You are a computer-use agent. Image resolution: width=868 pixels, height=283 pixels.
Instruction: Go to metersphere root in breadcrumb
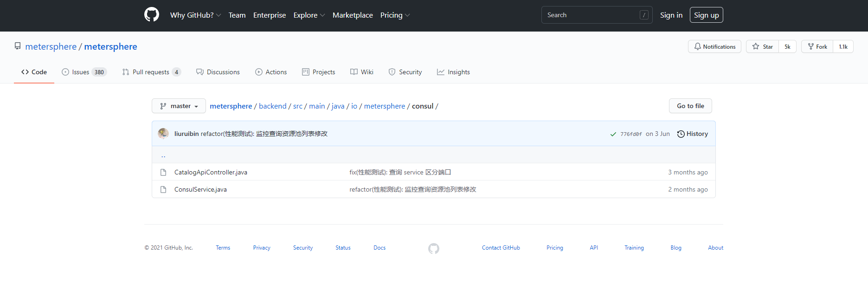coord(231,106)
